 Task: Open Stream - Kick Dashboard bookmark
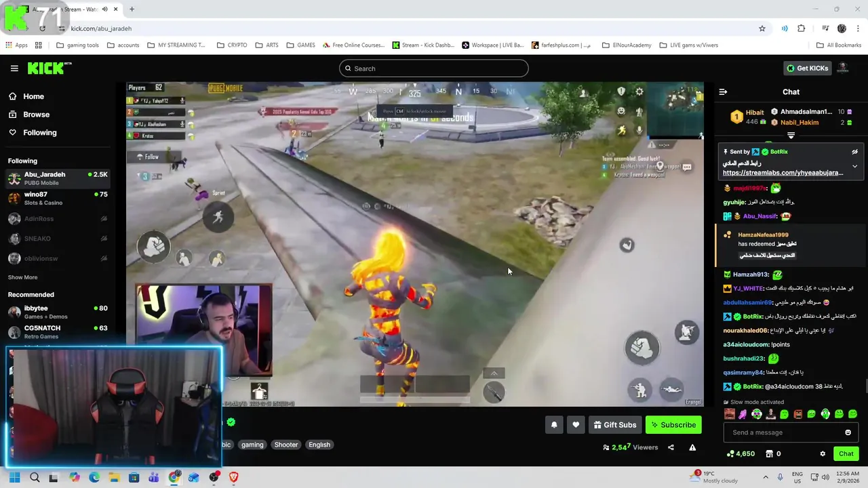coord(423,45)
